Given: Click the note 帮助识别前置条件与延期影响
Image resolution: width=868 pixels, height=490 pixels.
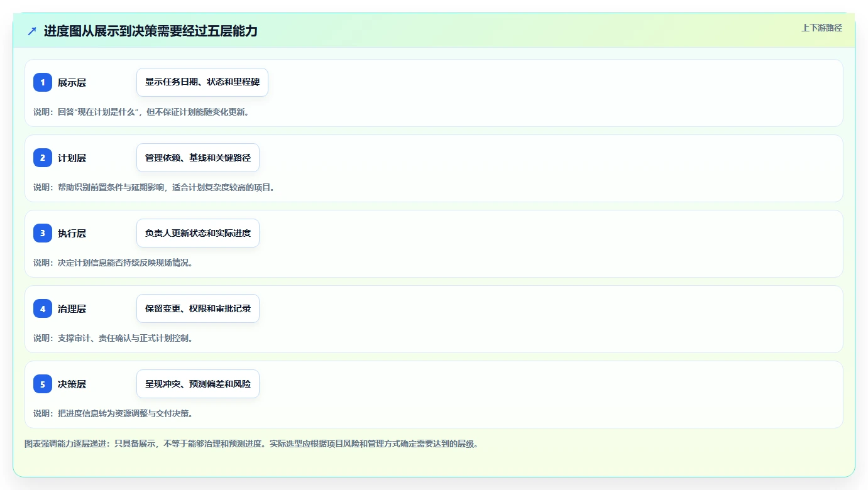Looking at the screenshot, I should pos(154,187).
